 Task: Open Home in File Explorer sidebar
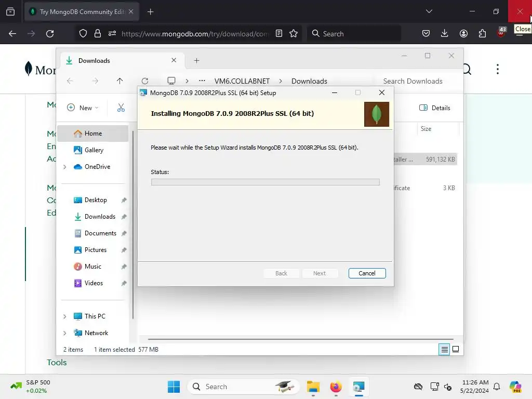pyautogui.click(x=93, y=134)
